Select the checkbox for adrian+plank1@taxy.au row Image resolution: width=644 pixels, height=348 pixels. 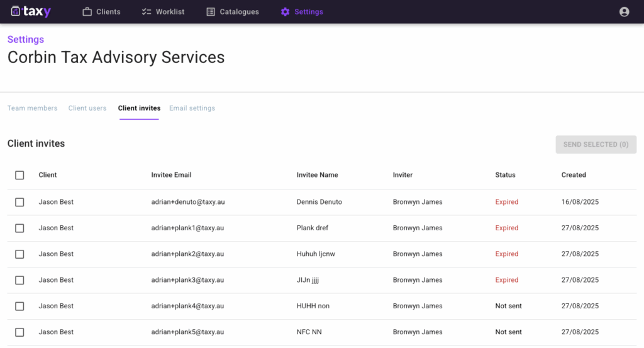(19, 228)
